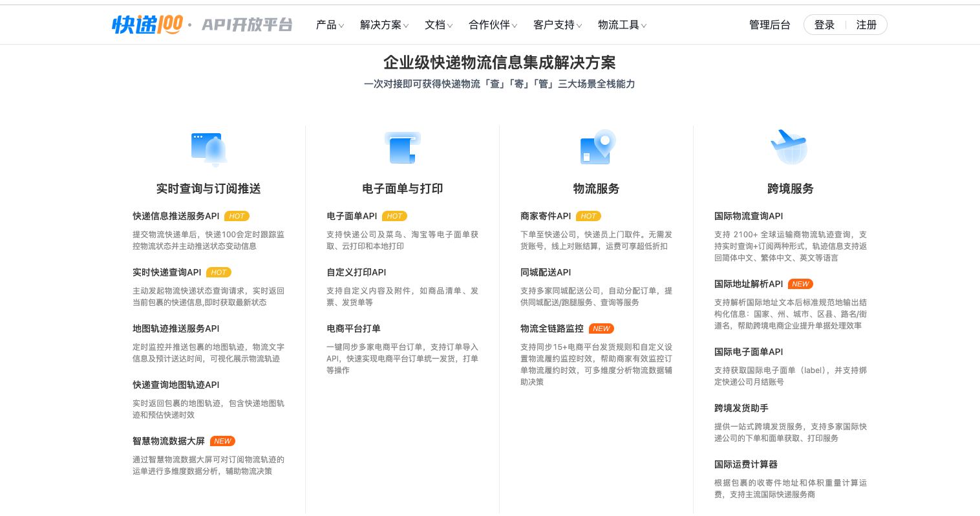Open 自定义打印API link

[x=356, y=272]
